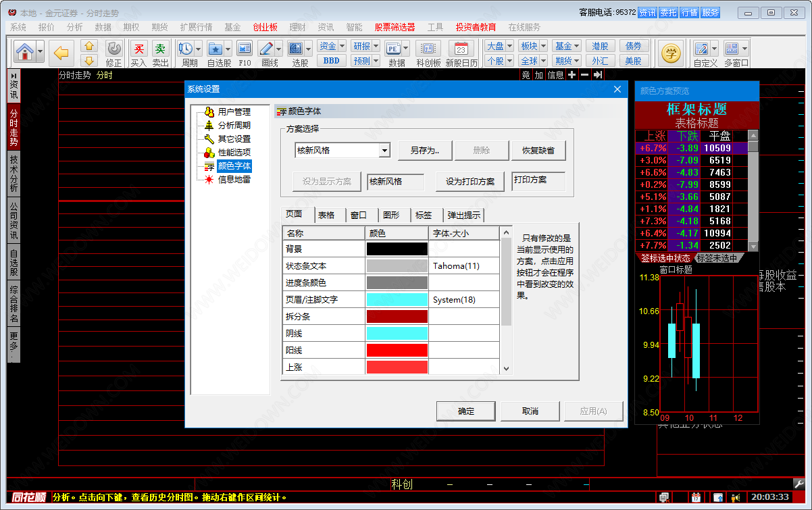Click the status bar window upload icon
The image size is (812, 510).
(x=717, y=498)
